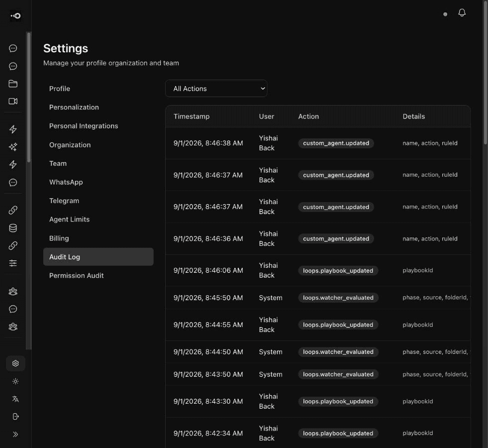Click the logout icon

tap(15, 417)
